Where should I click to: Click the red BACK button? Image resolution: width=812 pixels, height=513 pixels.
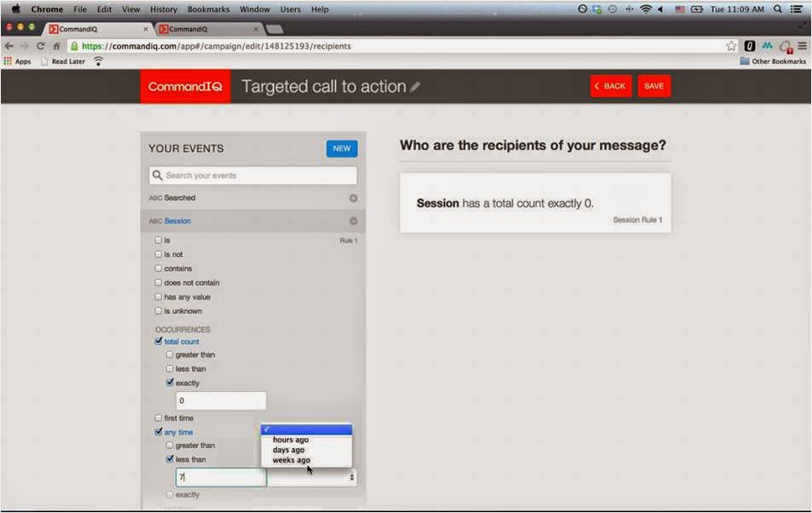click(611, 86)
